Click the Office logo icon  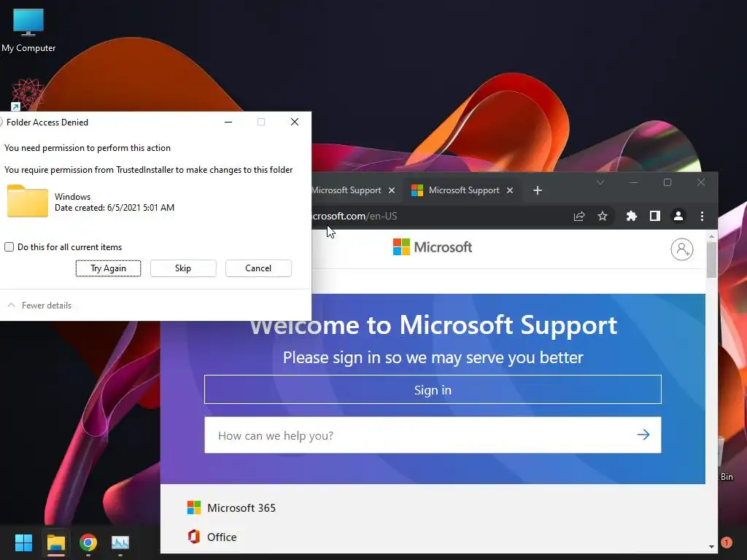(194, 537)
